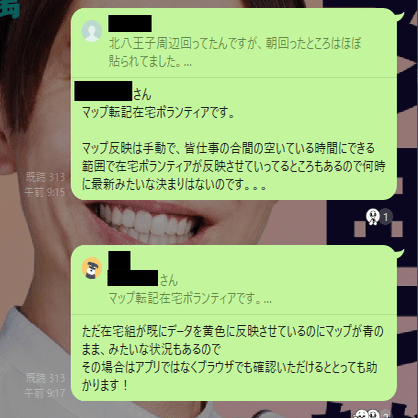Click text に最新みたいな決まりはないのです
418x418 pixels.
174,184
